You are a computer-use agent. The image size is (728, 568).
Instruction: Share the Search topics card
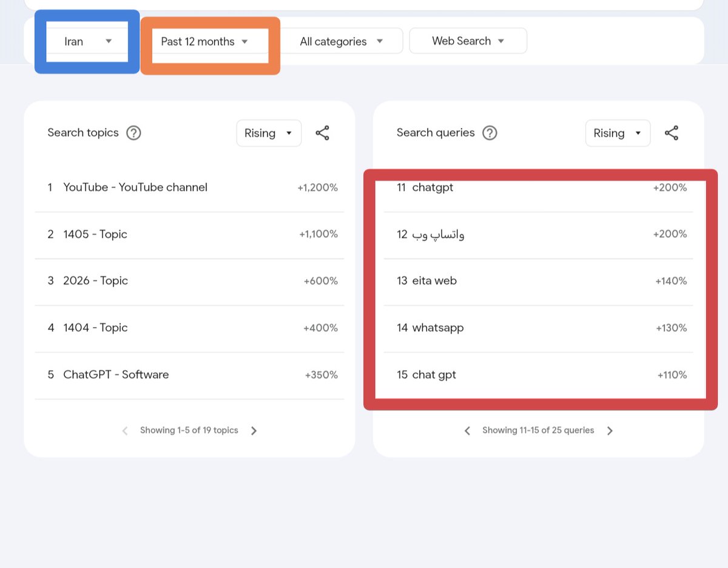(x=322, y=133)
